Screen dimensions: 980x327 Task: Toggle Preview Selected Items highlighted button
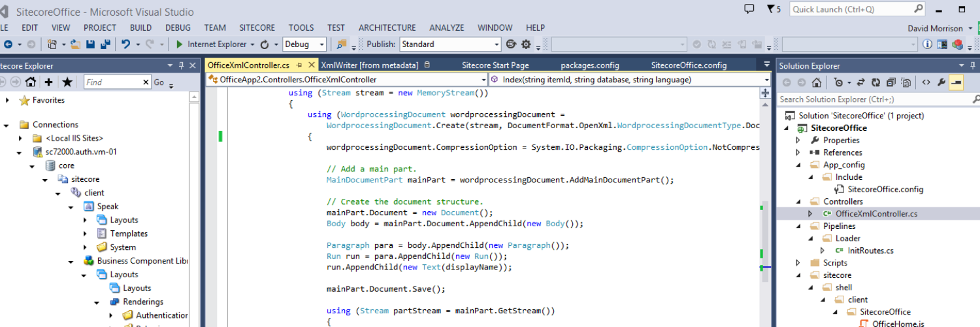tap(956, 82)
